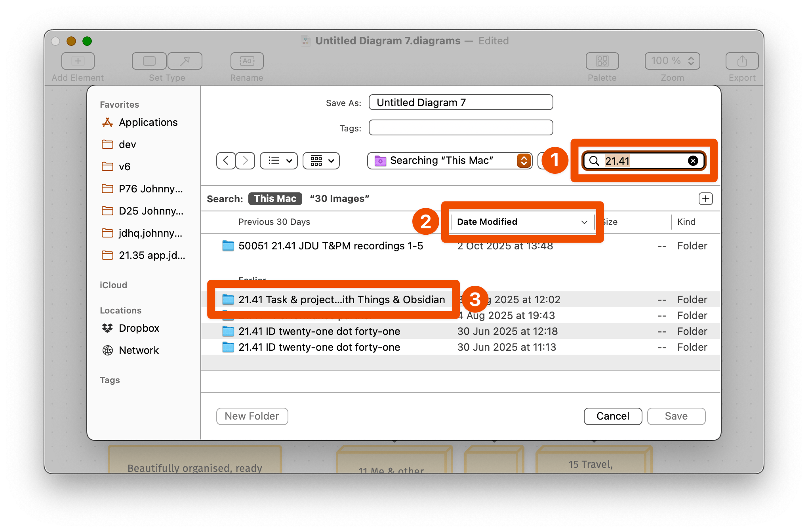Image resolution: width=808 pixels, height=532 pixels.
Task: Expand the list view options chevron
Action: click(x=288, y=161)
